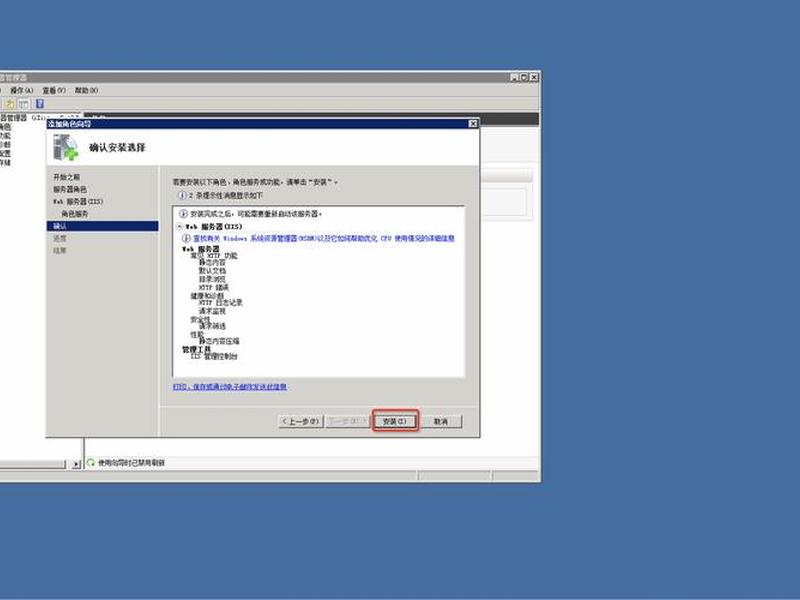Select the highlighted 确认 wizard step

tap(103, 226)
